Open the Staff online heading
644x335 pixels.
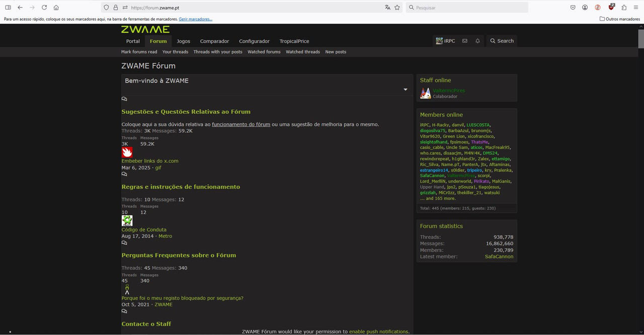(x=436, y=80)
